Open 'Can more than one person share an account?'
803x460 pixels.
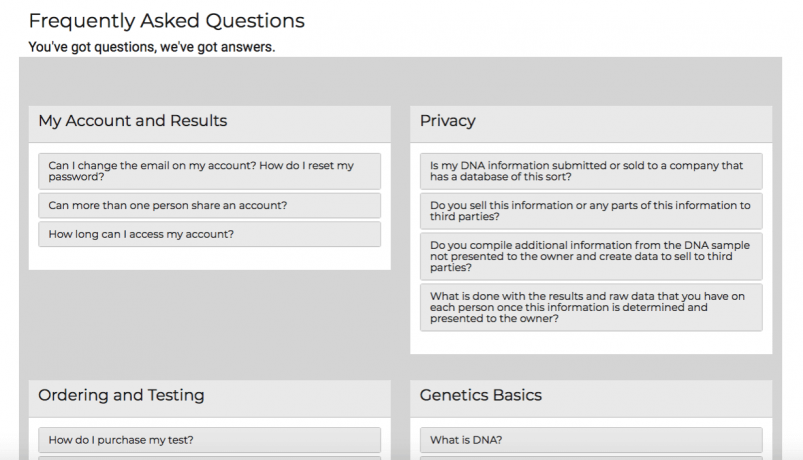[209, 206]
